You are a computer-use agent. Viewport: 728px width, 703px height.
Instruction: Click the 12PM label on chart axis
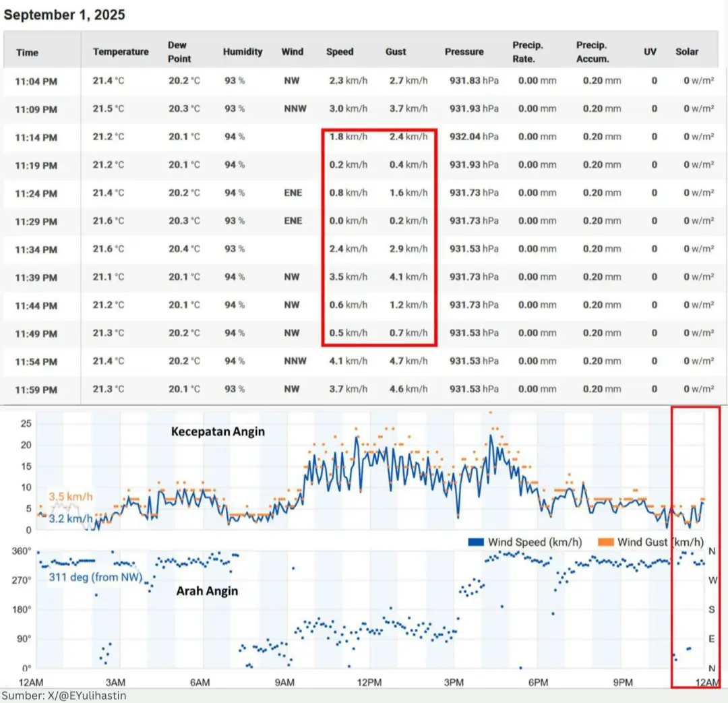tap(369, 683)
